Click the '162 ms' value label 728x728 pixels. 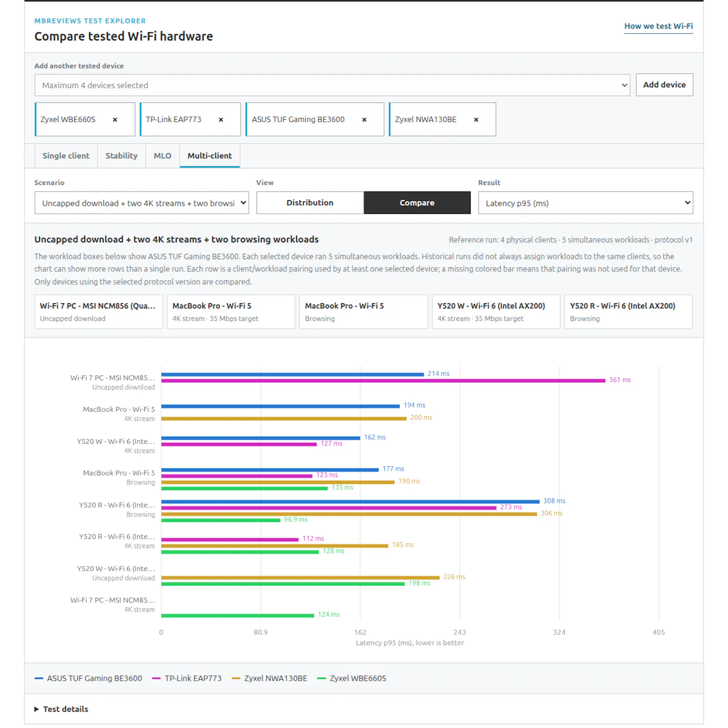[375, 437]
